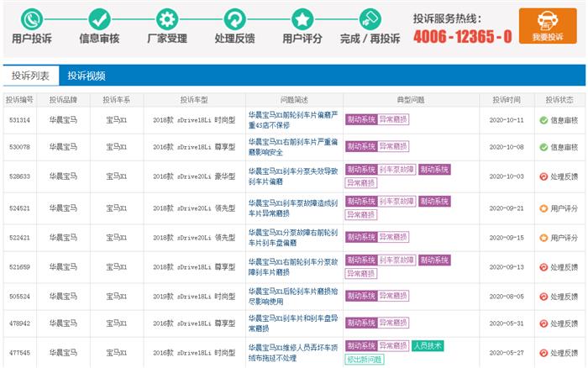The width and height of the screenshot is (588, 368).
Task: Click red 处理反馈 icon for complaint 477545
Action: [543, 353]
